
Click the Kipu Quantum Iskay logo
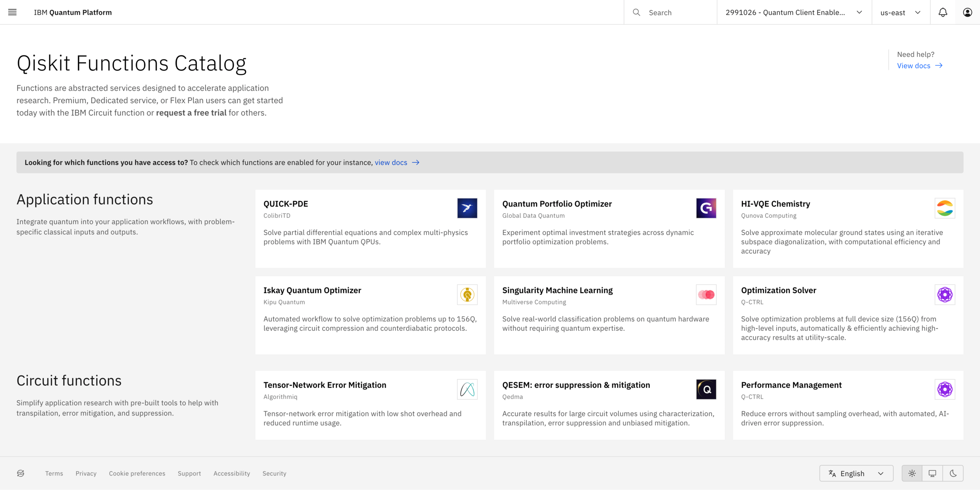[467, 295]
